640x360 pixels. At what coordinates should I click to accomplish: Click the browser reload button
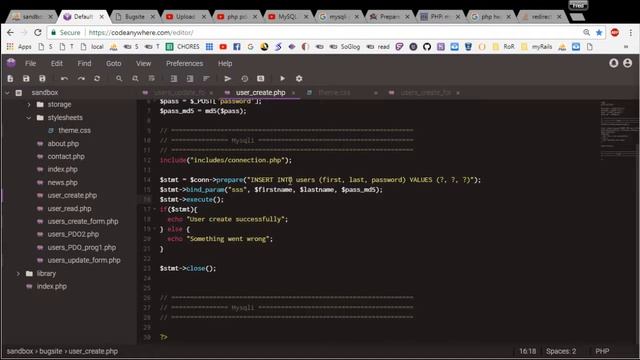click(38, 32)
